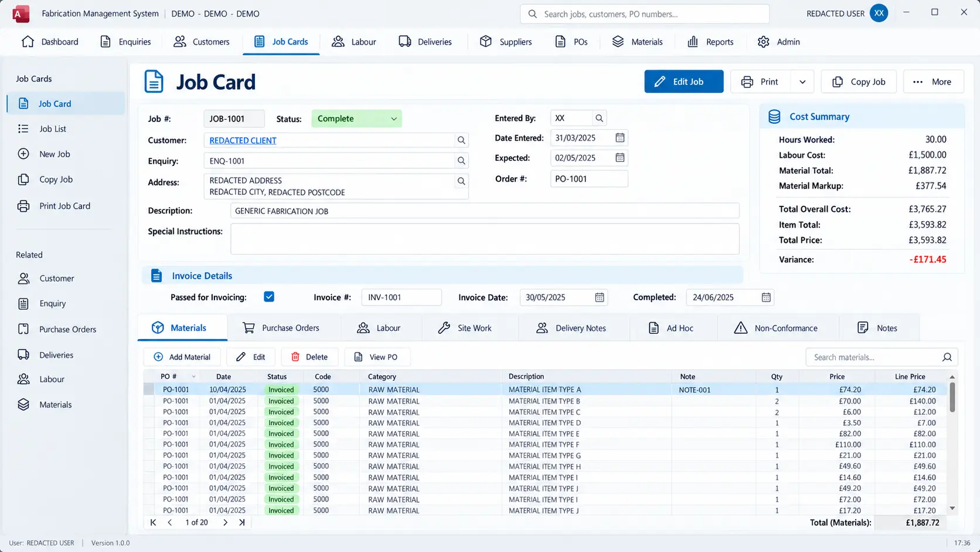The width and height of the screenshot is (980, 552).
Task: Expand the Print options arrow
Action: coord(802,82)
